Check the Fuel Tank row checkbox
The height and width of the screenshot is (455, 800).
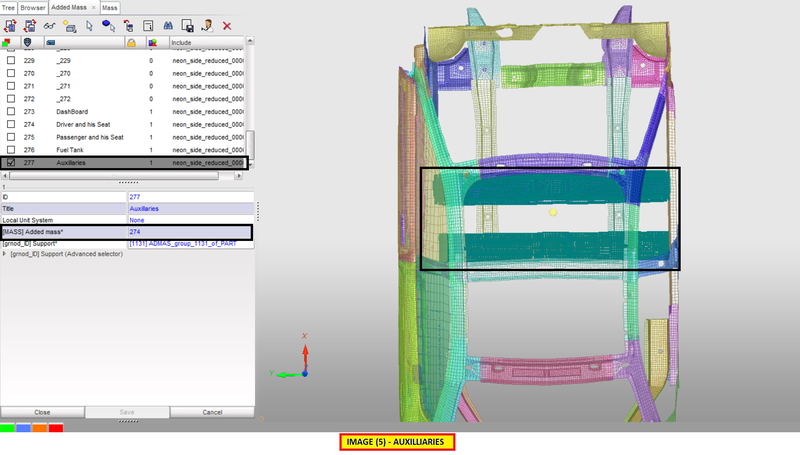[11, 149]
